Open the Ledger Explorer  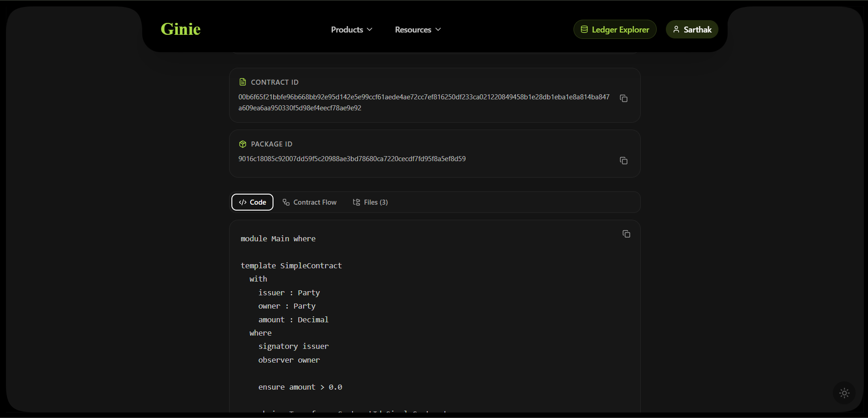pos(615,29)
